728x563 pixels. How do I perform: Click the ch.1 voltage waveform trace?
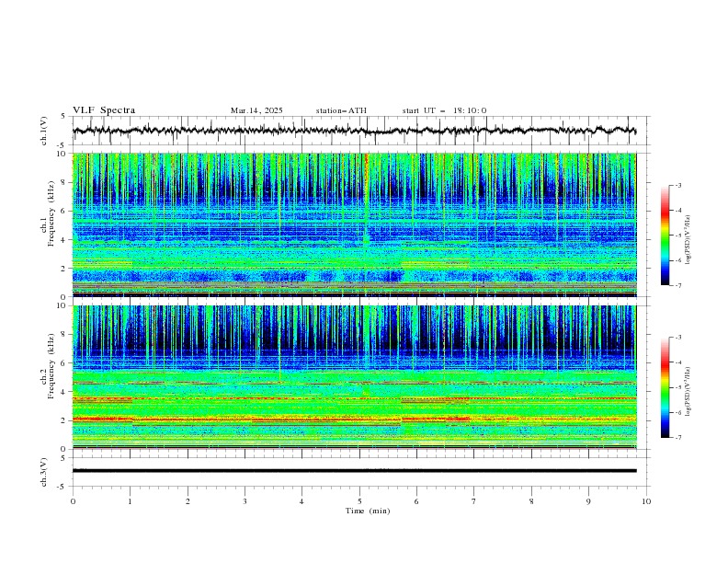click(354, 131)
